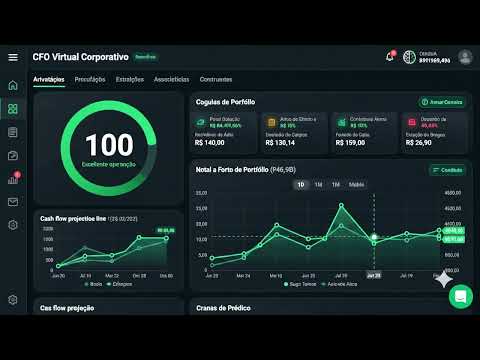The image size is (480, 360).
Task: Click the sparkle assistant icon
Action: tap(444, 279)
